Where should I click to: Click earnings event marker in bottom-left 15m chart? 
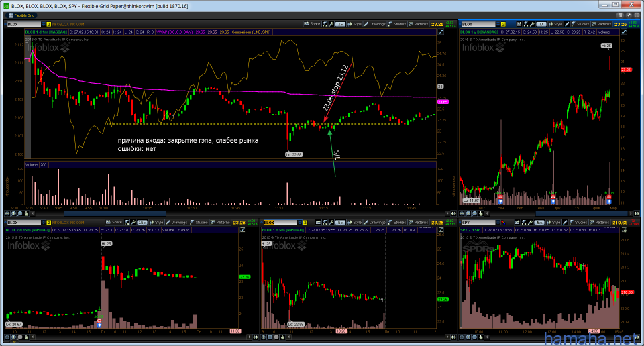[99, 321]
